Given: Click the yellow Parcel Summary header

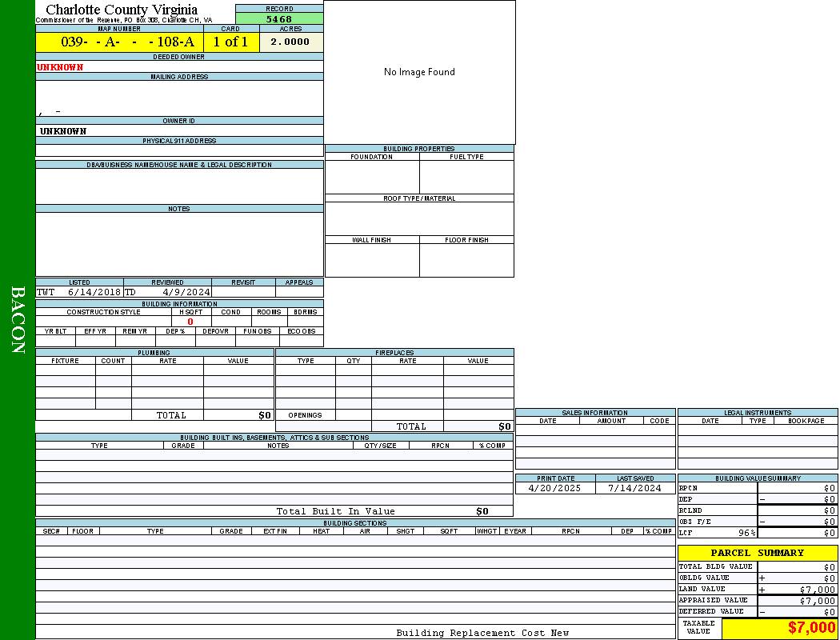Looking at the screenshot, I should click(x=757, y=553).
